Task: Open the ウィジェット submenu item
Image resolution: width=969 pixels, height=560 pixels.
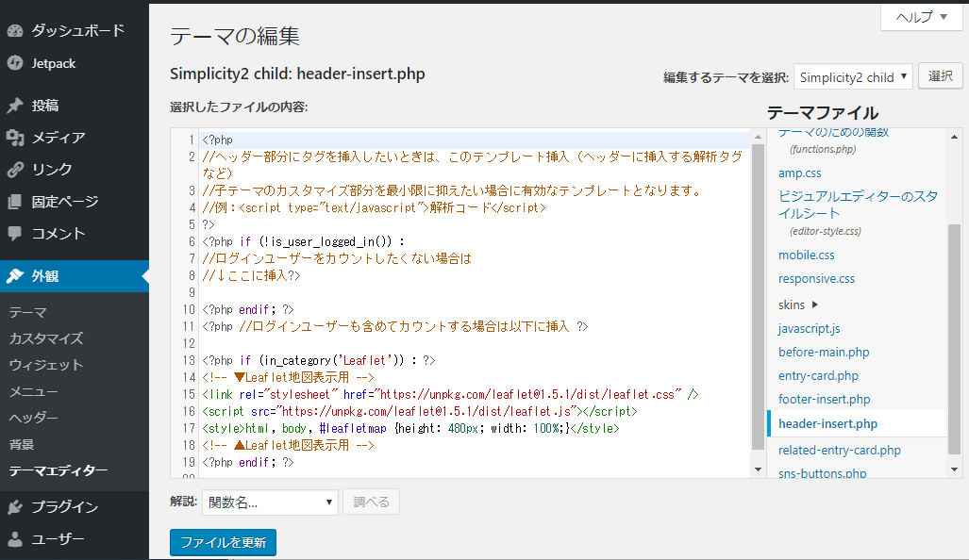Action: click(46, 365)
